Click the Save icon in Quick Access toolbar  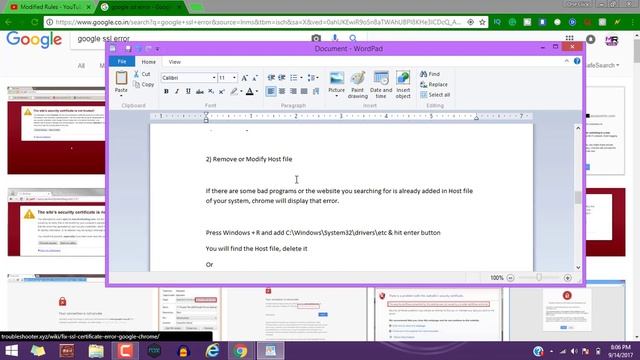(x=128, y=49)
